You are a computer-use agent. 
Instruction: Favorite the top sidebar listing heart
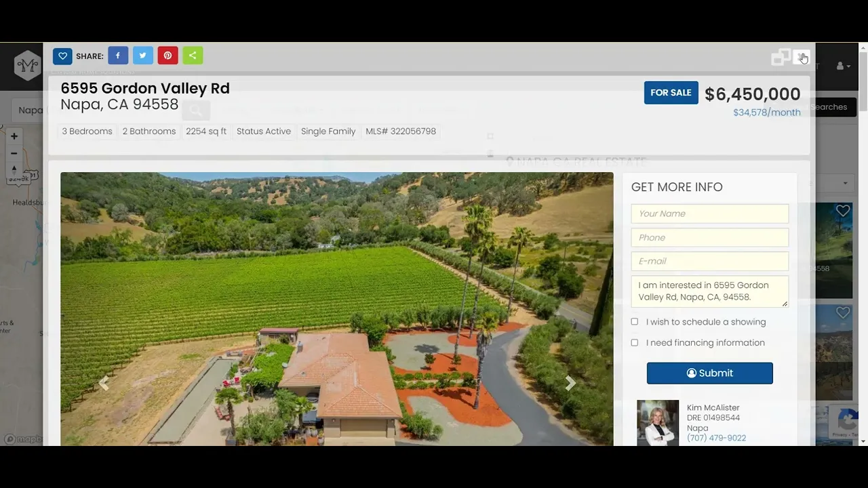coord(842,211)
